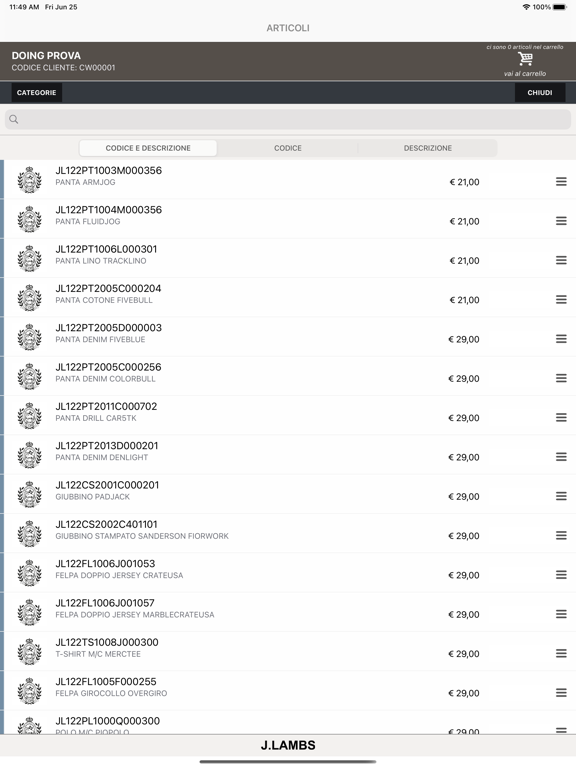Check the battery status icon
The height and width of the screenshot is (768, 576).
pyautogui.click(x=560, y=7)
